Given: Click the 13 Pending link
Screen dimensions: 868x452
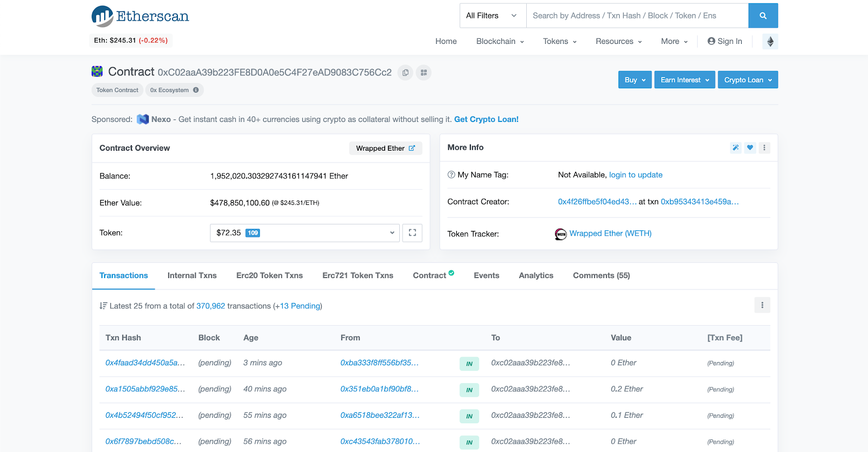Looking at the screenshot, I should click(x=300, y=306).
